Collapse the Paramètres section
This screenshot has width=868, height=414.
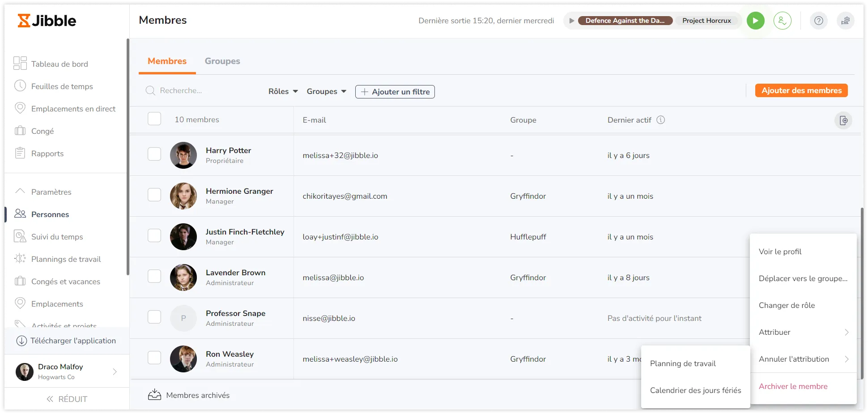pos(51,192)
